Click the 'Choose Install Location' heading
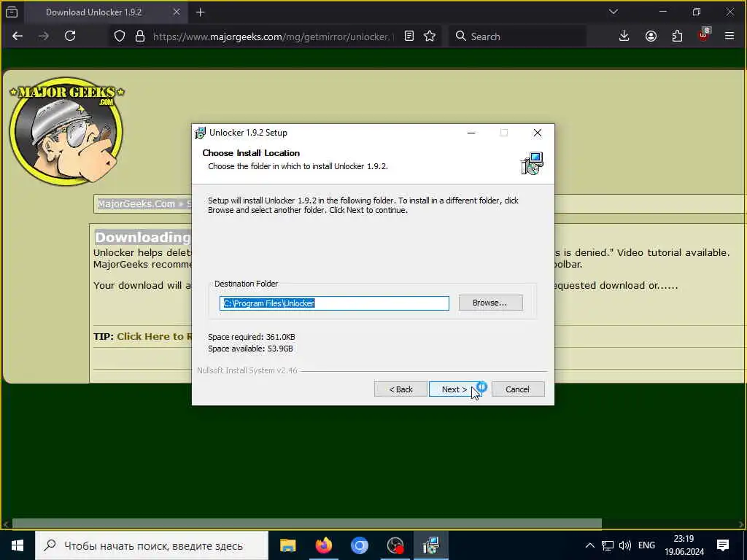747x560 pixels. pos(251,153)
